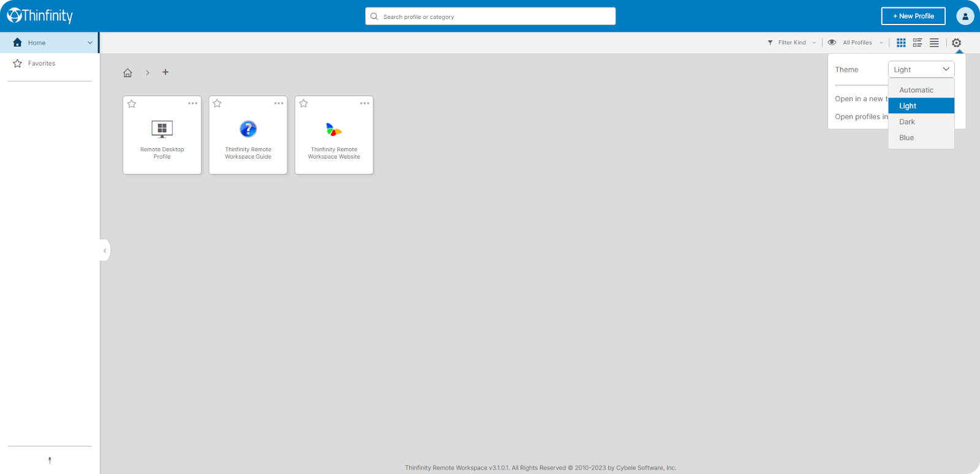Select Light theme option
This screenshot has width=980, height=474.
921,106
